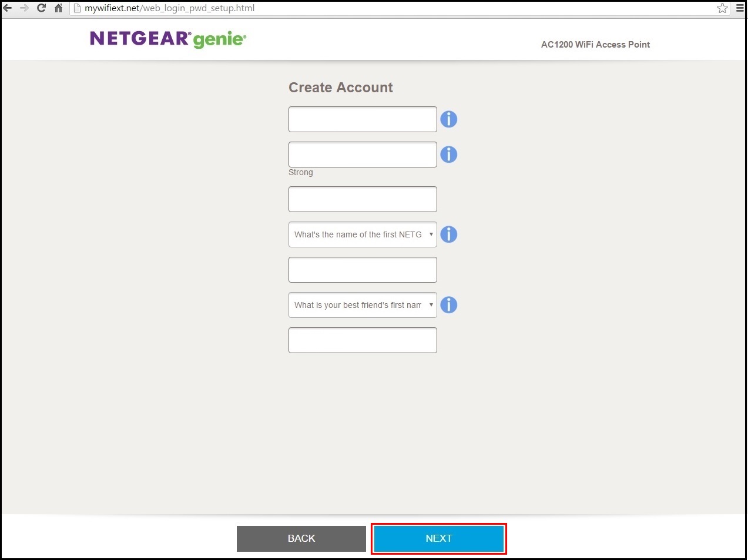This screenshot has width=748, height=560.
Task: Focus the first field under Create Account
Action: click(x=363, y=119)
